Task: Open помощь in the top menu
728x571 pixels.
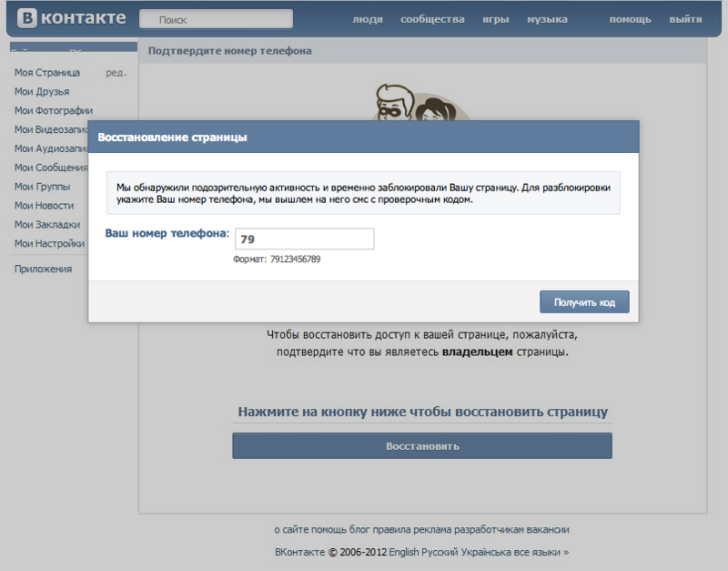Action: pyautogui.click(x=630, y=19)
